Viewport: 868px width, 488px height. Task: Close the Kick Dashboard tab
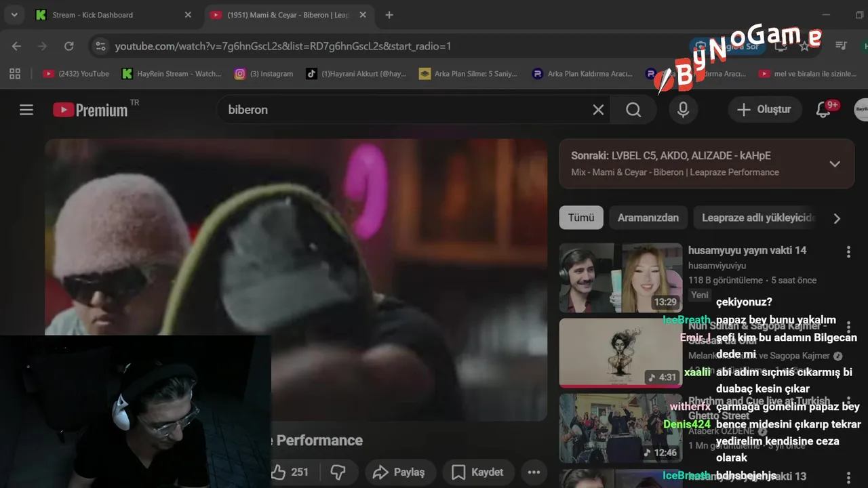pos(188,15)
